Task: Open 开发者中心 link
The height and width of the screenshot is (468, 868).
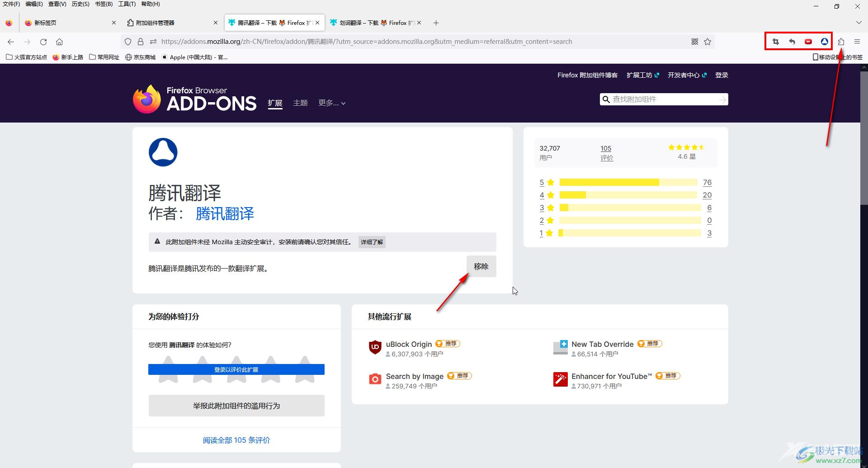Action: coord(687,75)
